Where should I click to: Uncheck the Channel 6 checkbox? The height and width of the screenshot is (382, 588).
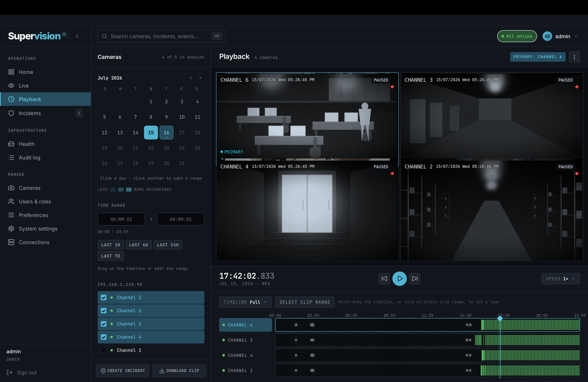pos(103,311)
